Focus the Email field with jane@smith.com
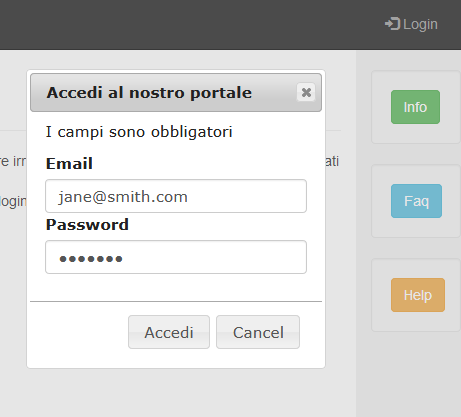 (176, 196)
